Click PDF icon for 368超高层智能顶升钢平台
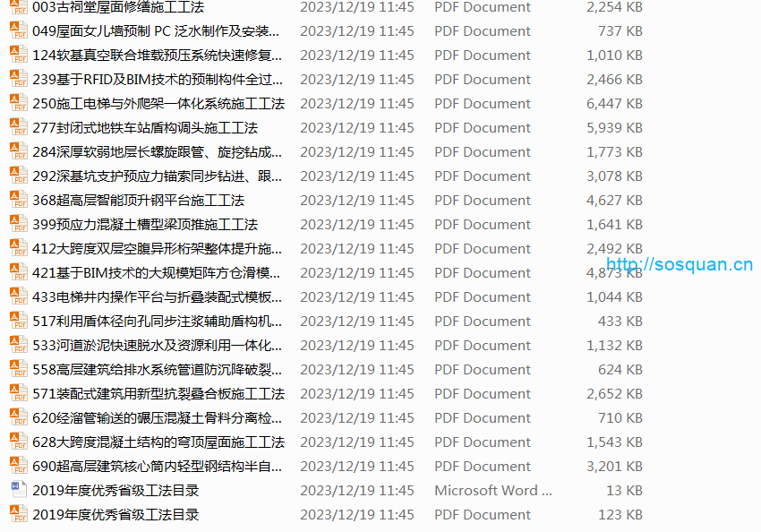Viewport: 761px width, 532px height. (18, 200)
